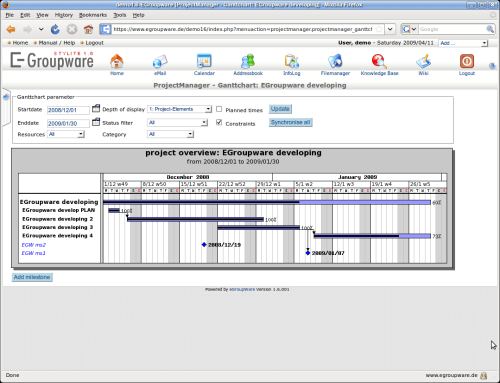Open the Tools menu
The image size is (500, 383).
(119, 15)
